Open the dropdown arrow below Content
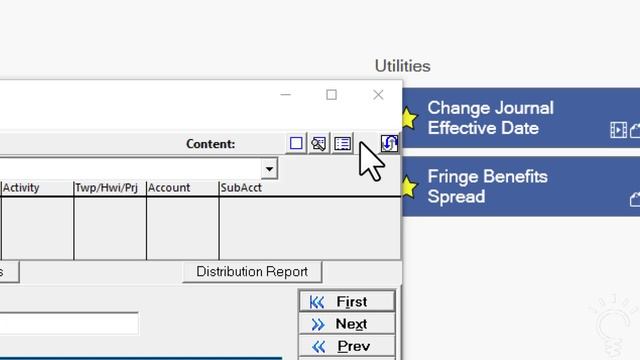This screenshot has height=360, width=640. (x=269, y=169)
